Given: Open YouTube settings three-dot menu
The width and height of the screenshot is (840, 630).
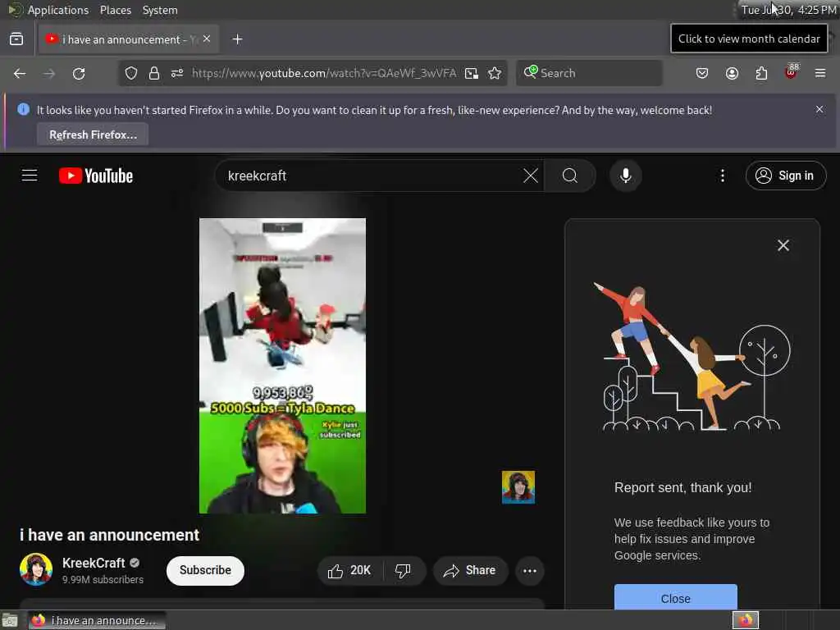Looking at the screenshot, I should pos(723,176).
